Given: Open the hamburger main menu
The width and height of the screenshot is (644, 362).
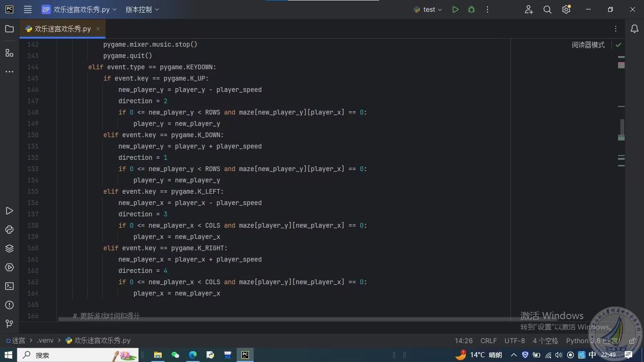Looking at the screenshot, I should coord(28,9).
